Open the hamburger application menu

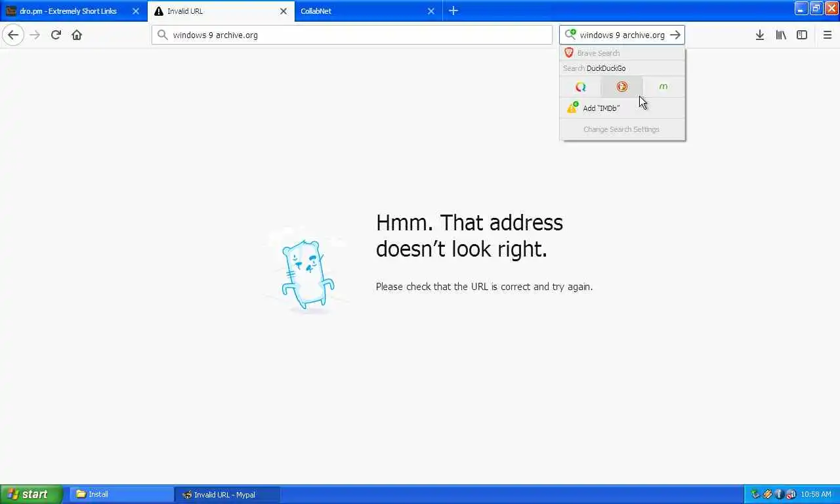click(828, 35)
